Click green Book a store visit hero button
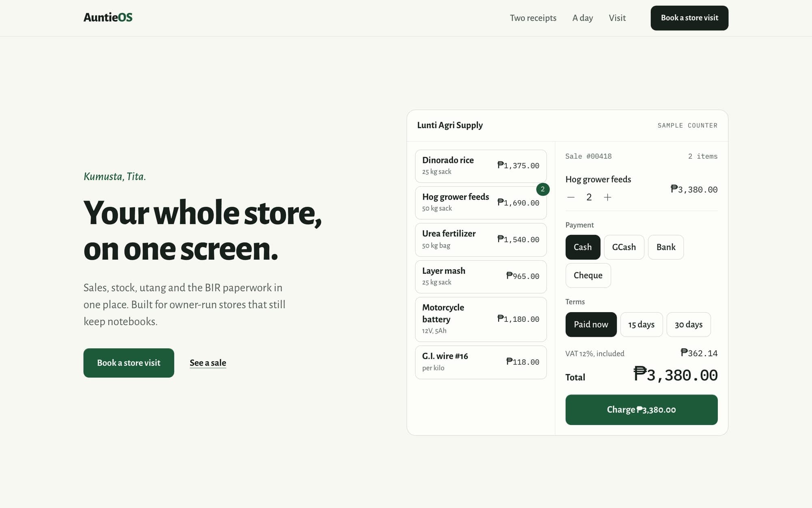 [129, 363]
